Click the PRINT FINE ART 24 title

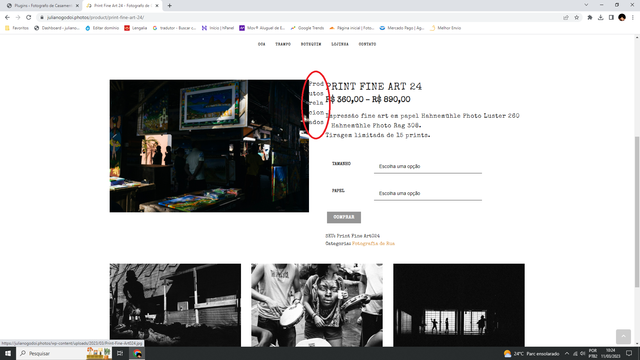pyautogui.click(x=374, y=87)
